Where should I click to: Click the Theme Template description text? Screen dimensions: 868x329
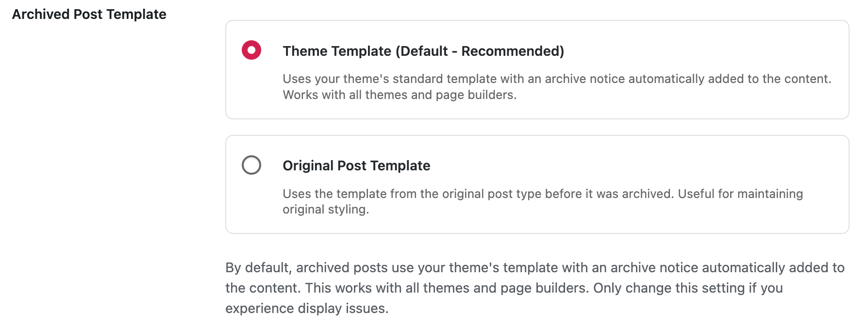(556, 86)
